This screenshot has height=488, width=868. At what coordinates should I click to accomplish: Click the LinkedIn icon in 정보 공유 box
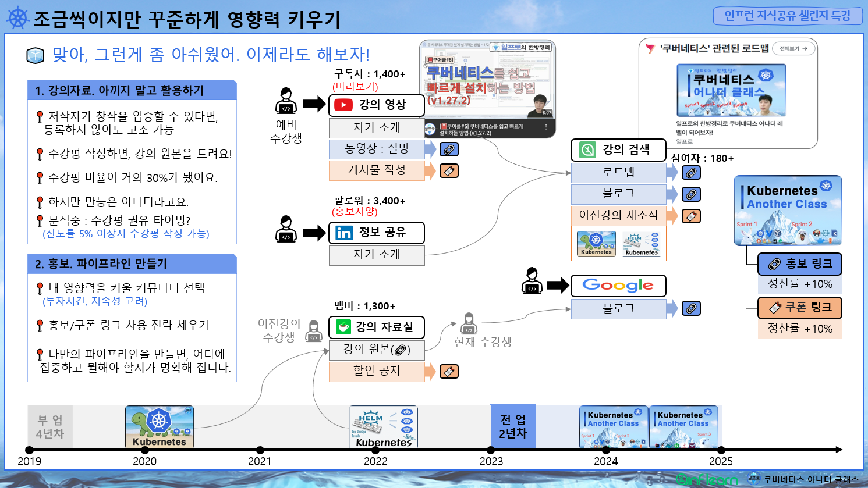point(344,233)
